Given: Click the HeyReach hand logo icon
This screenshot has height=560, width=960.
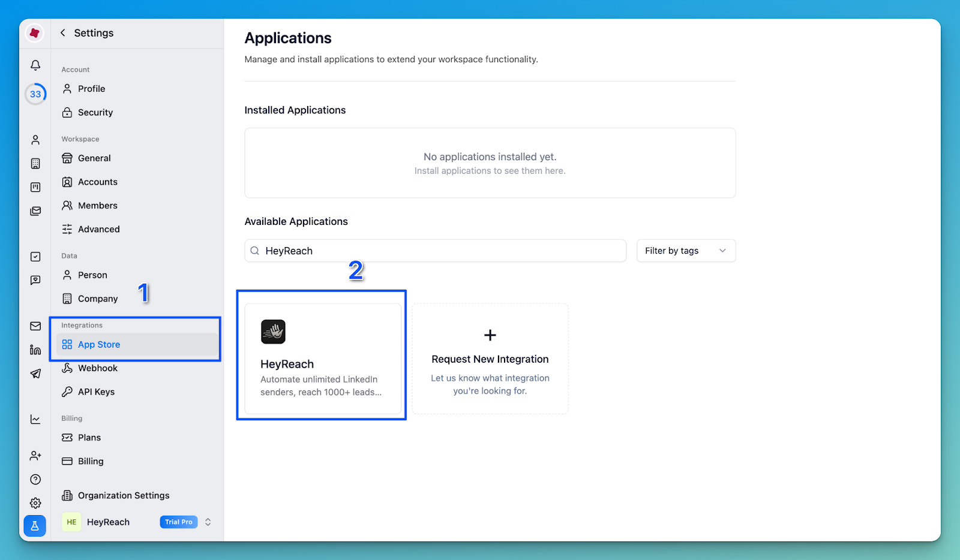Looking at the screenshot, I should pos(273,332).
